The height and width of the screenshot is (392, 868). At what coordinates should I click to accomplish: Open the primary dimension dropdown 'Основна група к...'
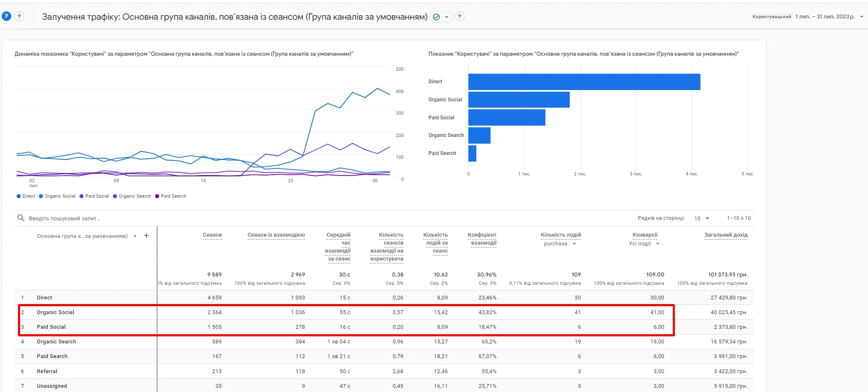(x=87, y=236)
